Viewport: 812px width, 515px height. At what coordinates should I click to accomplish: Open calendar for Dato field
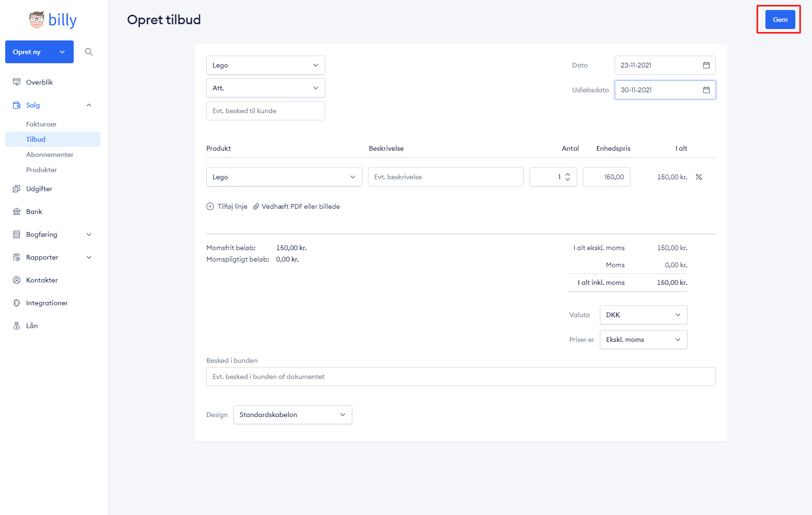(706, 65)
